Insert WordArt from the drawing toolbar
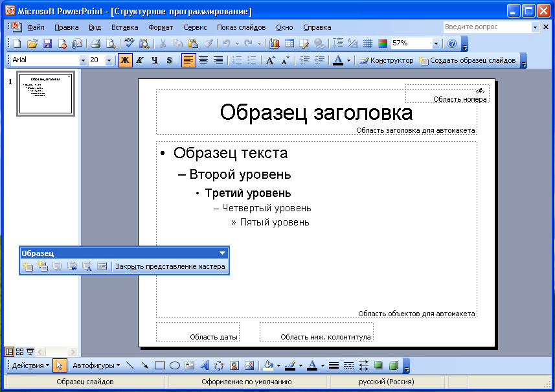555x392 pixels. [x=205, y=365]
